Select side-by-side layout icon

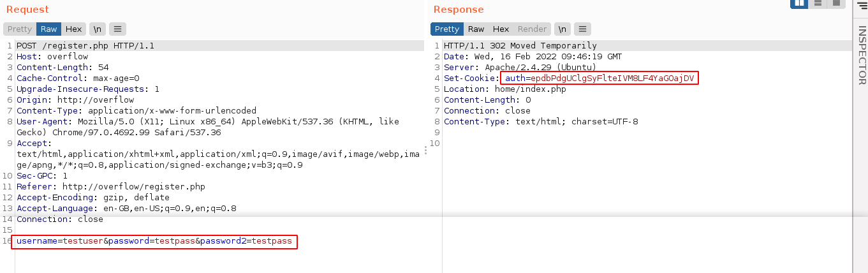(x=799, y=3)
